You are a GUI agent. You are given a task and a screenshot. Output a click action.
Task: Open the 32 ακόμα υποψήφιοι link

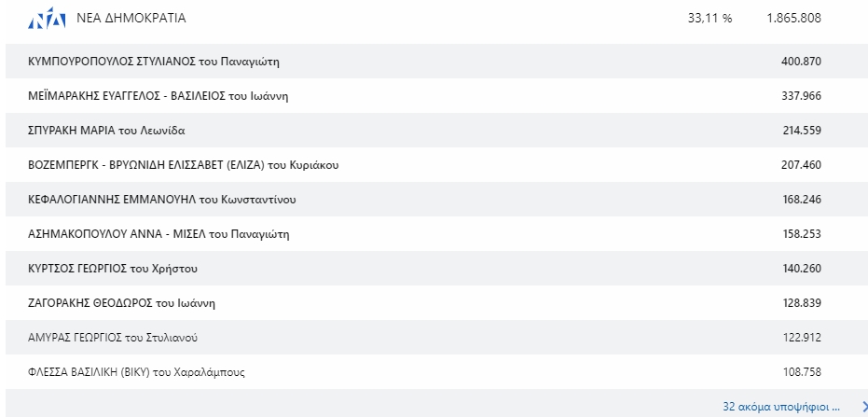click(x=781, y=407)
